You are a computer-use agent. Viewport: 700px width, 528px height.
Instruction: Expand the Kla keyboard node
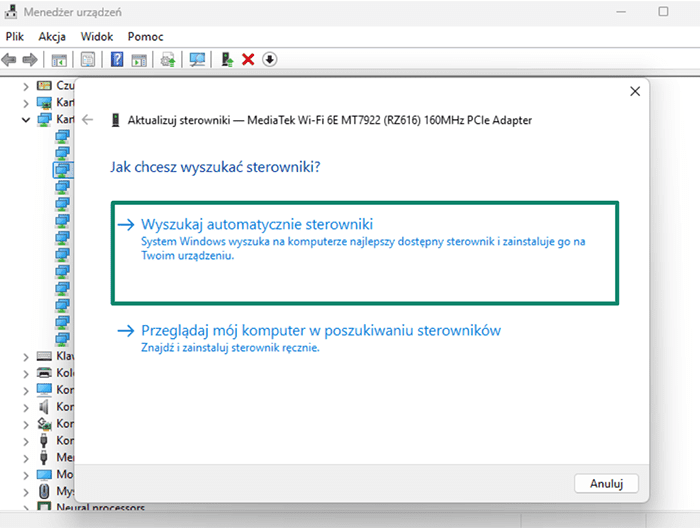(x=25, y=357)
